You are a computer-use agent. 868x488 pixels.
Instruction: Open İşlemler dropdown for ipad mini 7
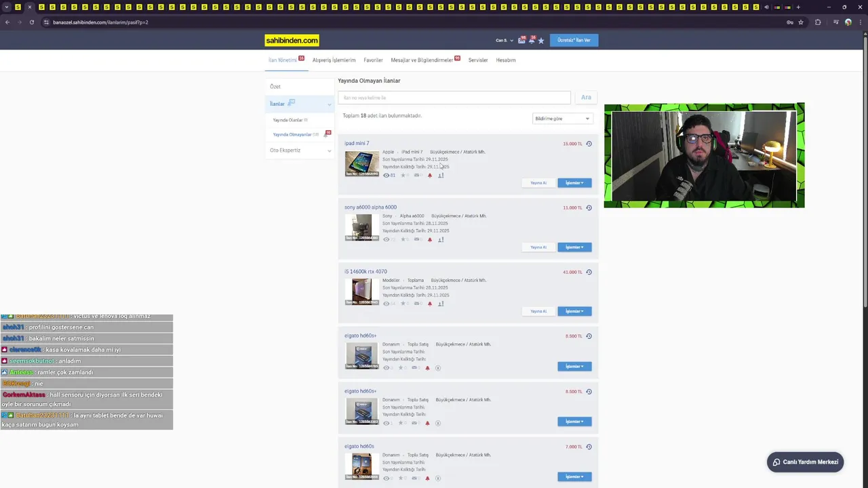(574, 183)
